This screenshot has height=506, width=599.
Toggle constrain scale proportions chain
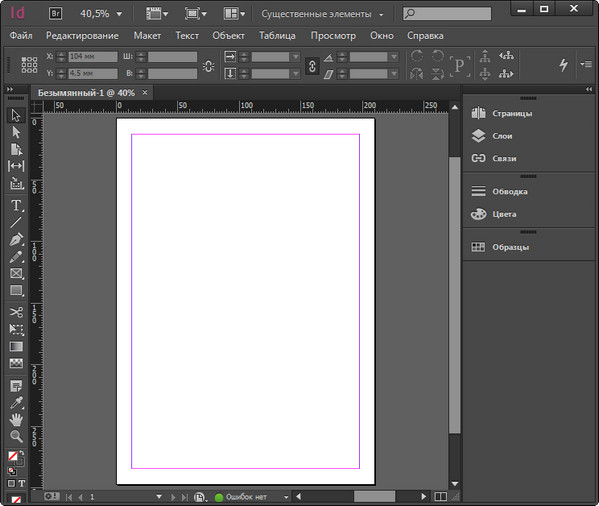(x=312, y=66)
